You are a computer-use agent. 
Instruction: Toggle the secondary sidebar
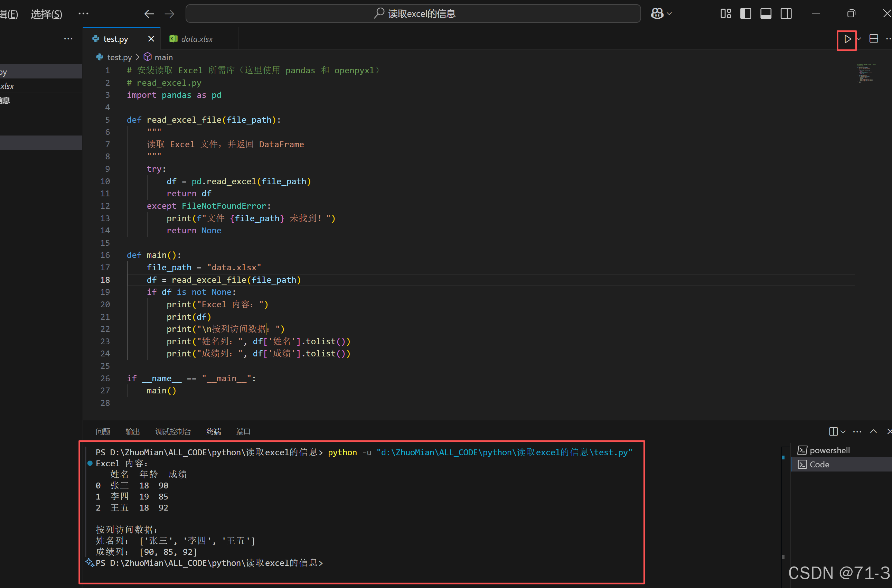(786, 13)
